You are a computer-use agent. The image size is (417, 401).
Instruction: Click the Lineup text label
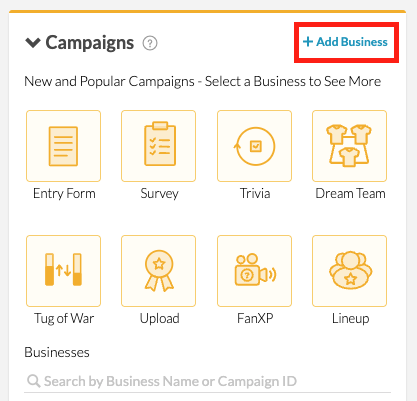350,318
